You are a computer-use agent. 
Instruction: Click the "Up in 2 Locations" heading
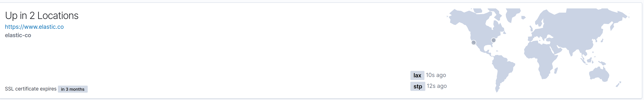[42, 15]
